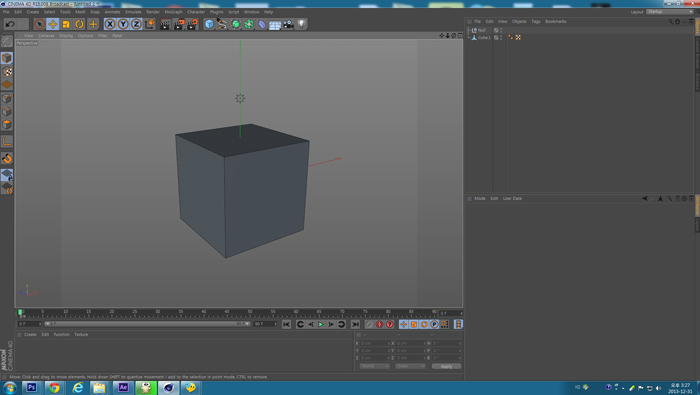Go to end of animation
Viewport: 700px width, 395px height.
point(355,324)
